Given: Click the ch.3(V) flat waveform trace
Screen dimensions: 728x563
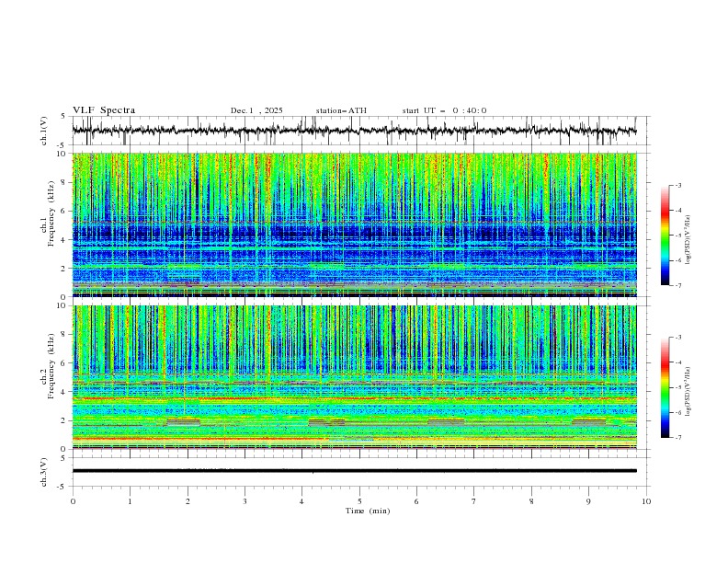Looking at the screenshot, I should tap(358, 471).
